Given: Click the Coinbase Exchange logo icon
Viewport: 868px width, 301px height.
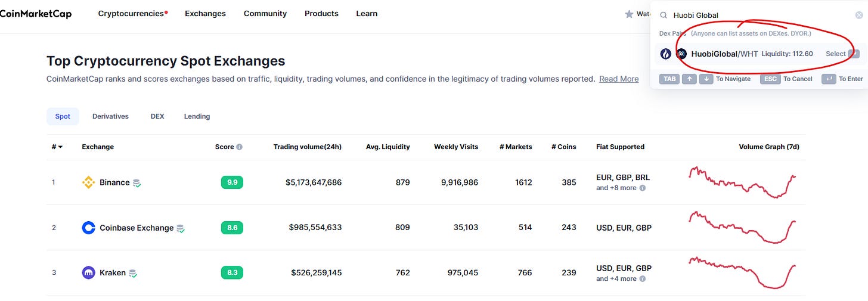Looking at the screenshot, I should pos(88,228).
